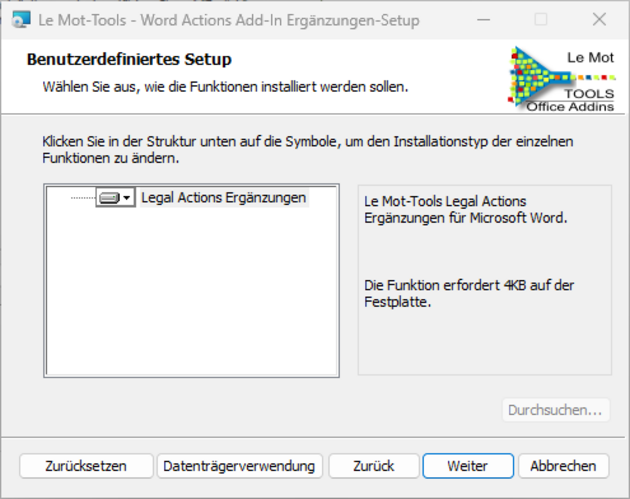Close the setup window
This screenshot has height=499, width=630.
click(x=599, y=19)
